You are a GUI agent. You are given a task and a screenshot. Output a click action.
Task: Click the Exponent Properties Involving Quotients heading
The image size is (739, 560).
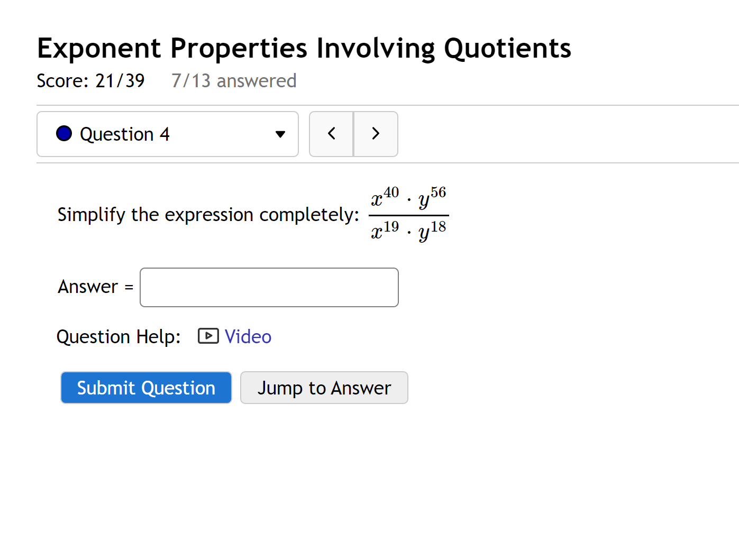pos(304,48)
